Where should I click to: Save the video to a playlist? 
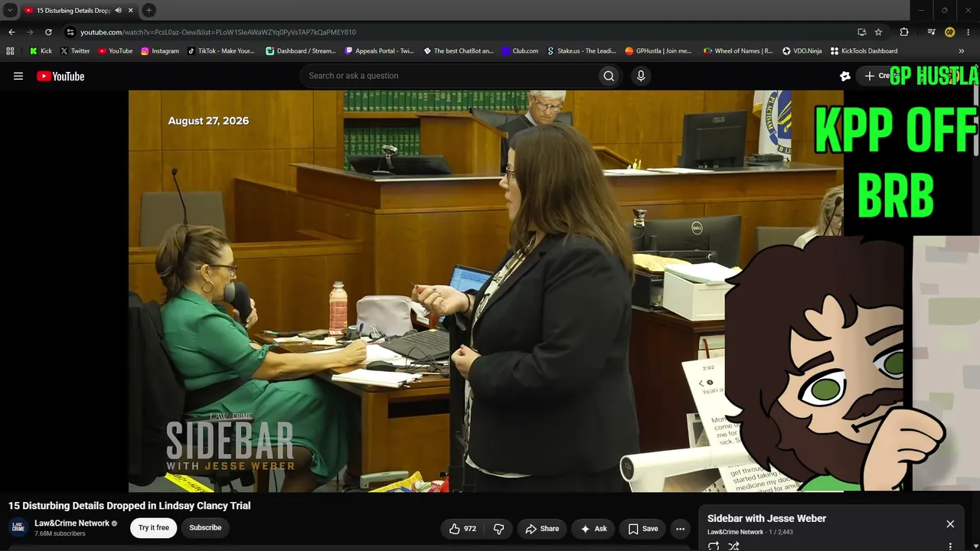tap(643, 529)
